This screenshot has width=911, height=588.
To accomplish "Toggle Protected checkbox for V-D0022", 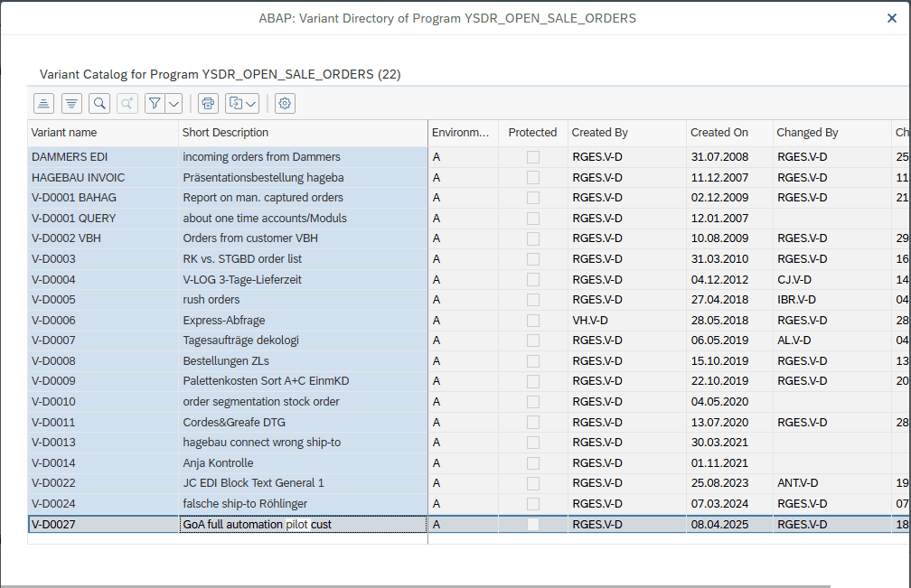I will click(533, 483).
